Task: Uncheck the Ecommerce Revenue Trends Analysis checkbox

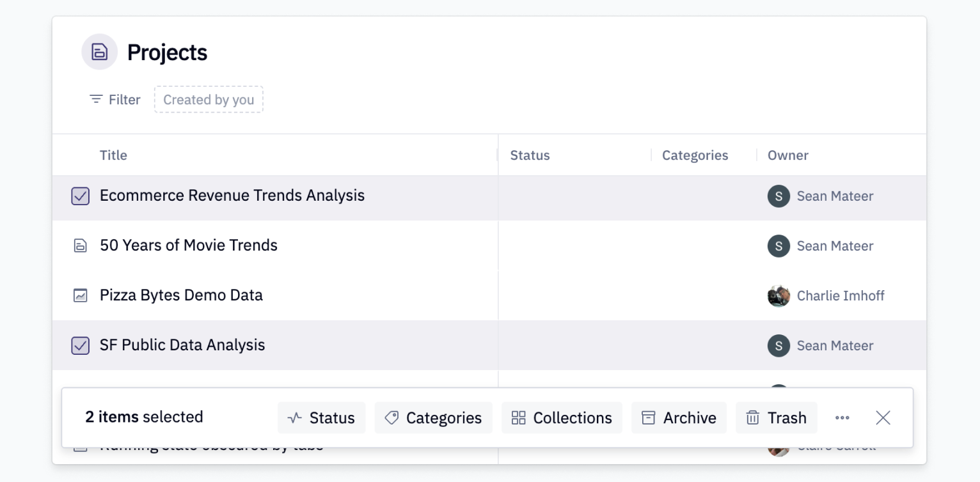Action: point(80,196)
